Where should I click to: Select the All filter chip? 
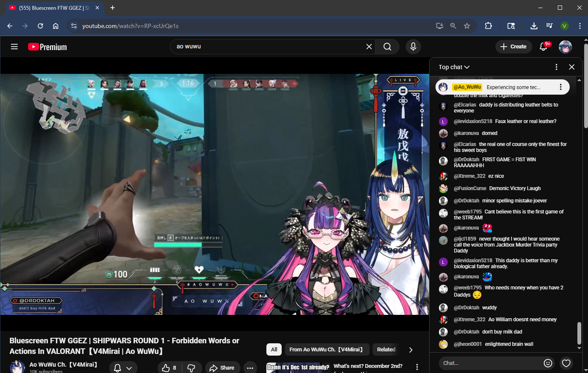pos(274,350)
